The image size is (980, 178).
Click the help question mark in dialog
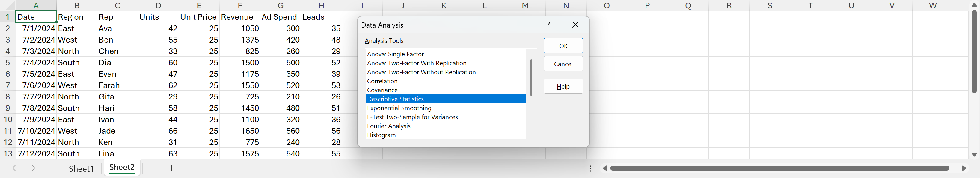[x=548, y=25]
